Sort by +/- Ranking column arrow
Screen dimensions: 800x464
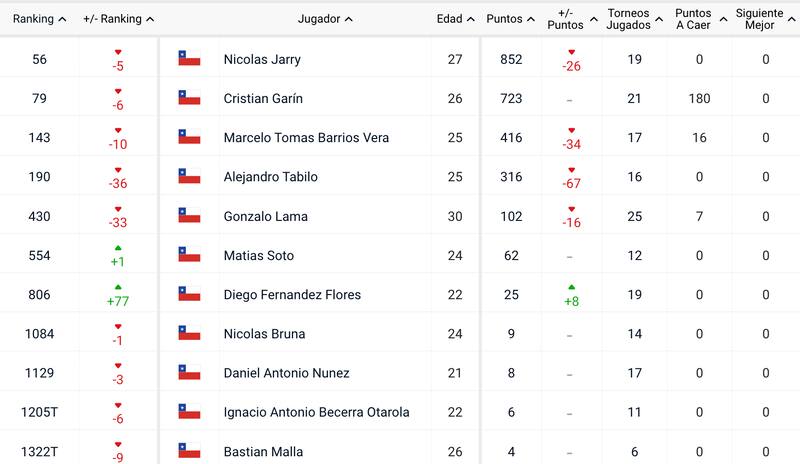pyautogui.click(x=150, y=19)
